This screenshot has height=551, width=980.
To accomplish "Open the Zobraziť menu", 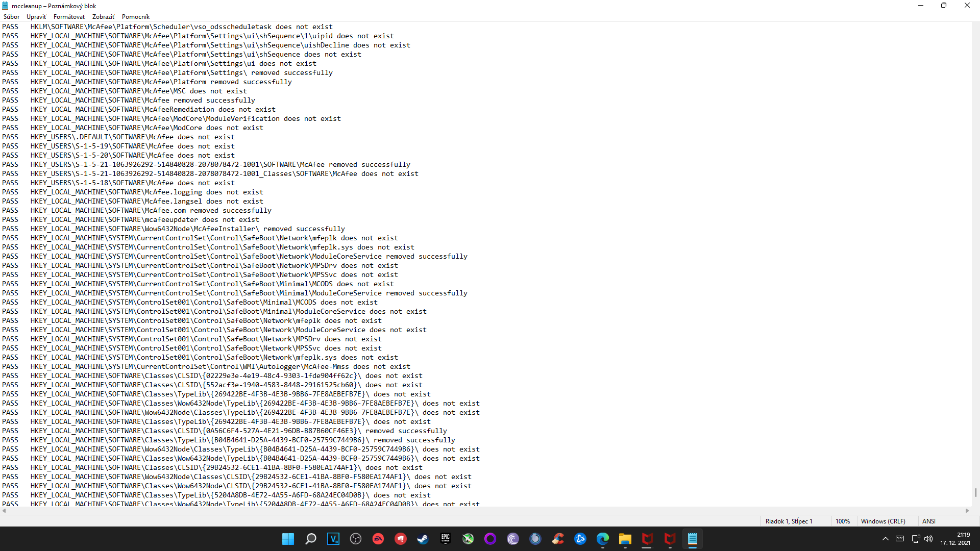I will pyautogui.click(x=103, y=17).
